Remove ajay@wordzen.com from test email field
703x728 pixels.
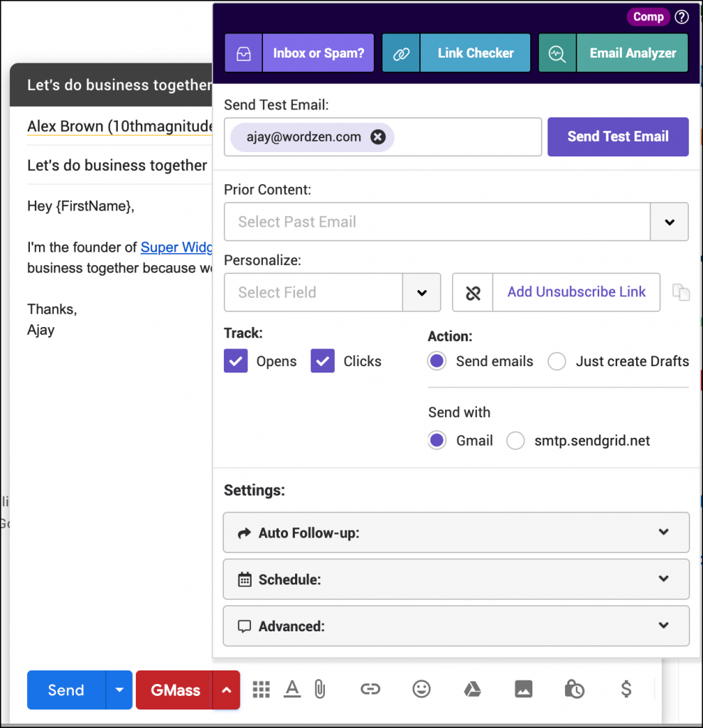click(x=378, y=137)
